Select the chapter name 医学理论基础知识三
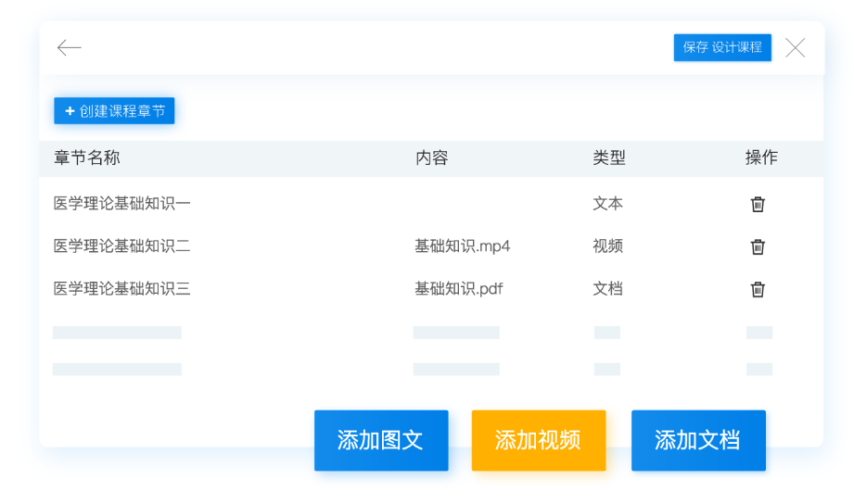 [121, 289]
